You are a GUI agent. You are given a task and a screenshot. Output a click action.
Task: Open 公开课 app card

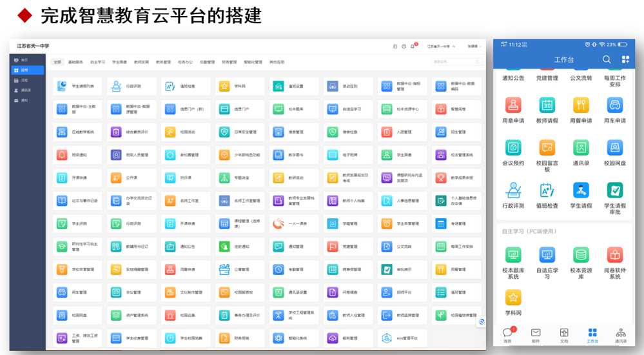pyautogui.click(x=132, y=177)
